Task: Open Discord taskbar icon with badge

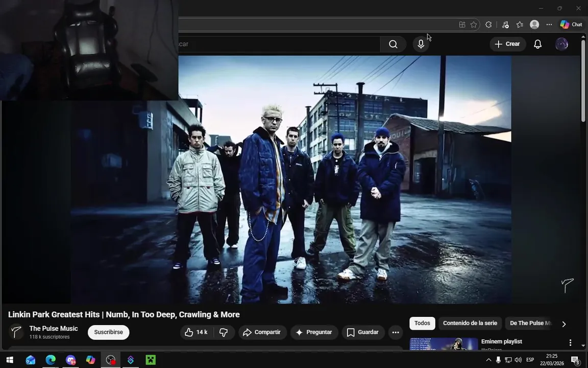Action: pyautogui.click(x=70, y=360)
